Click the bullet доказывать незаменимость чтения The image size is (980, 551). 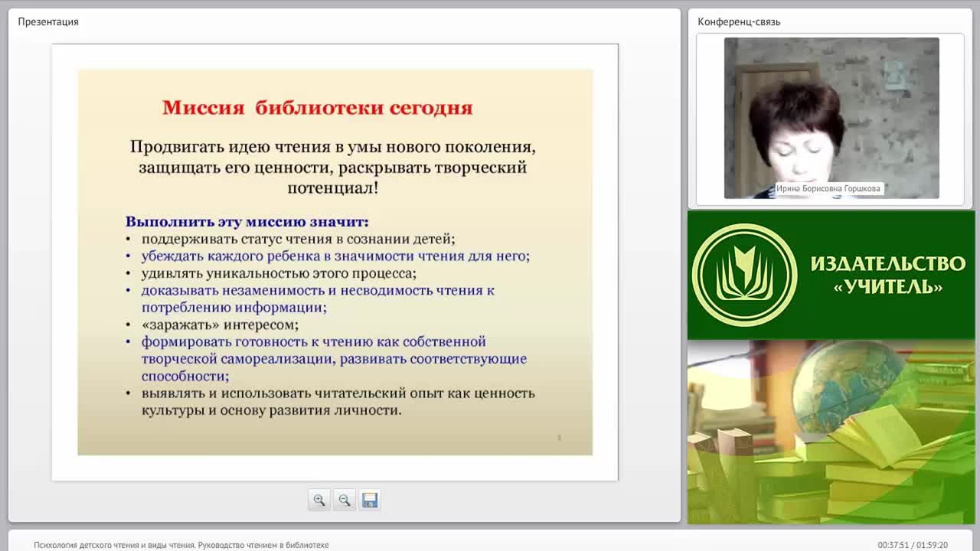pos(318,299)
